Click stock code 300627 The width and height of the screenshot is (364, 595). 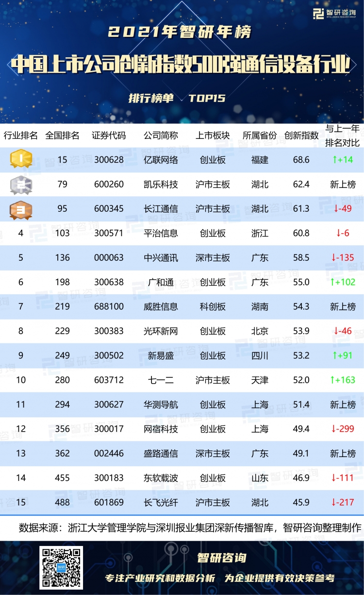click(x=109, y=405)
